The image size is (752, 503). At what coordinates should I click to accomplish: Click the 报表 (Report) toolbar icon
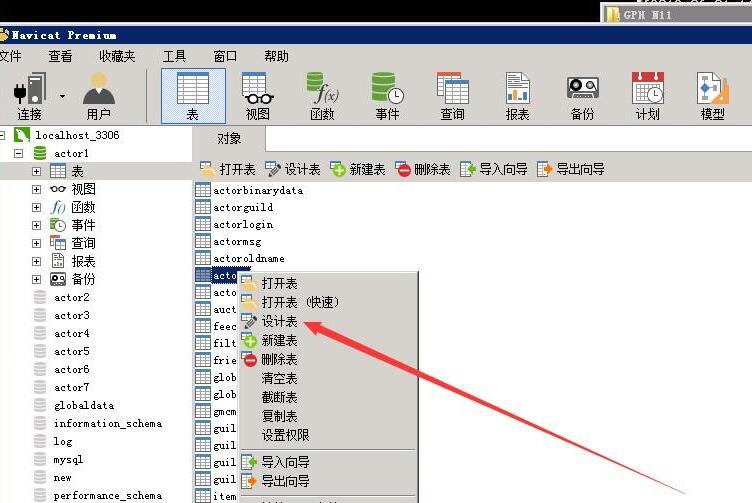[x=517, y=94]
